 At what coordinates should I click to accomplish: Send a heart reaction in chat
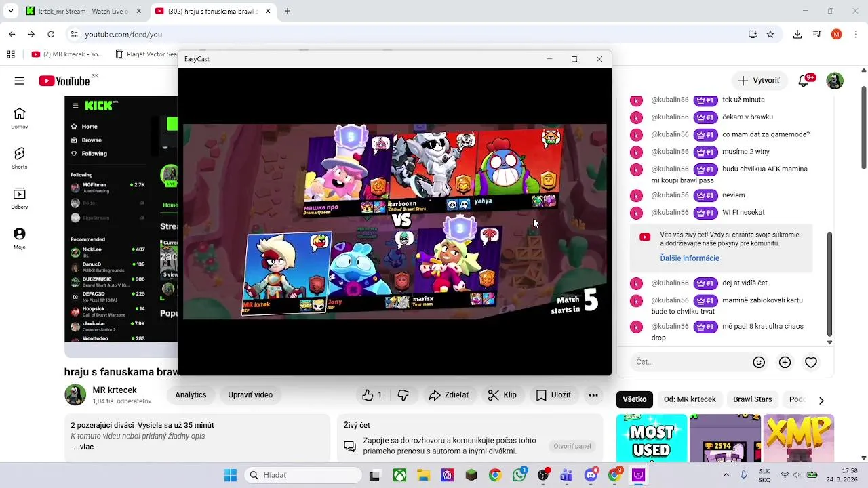[811, 362]
